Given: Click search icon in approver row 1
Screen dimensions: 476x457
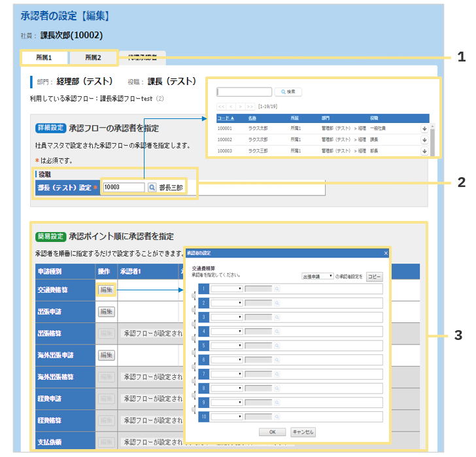Looking at the screenshot, I should (x=277, y=288).
